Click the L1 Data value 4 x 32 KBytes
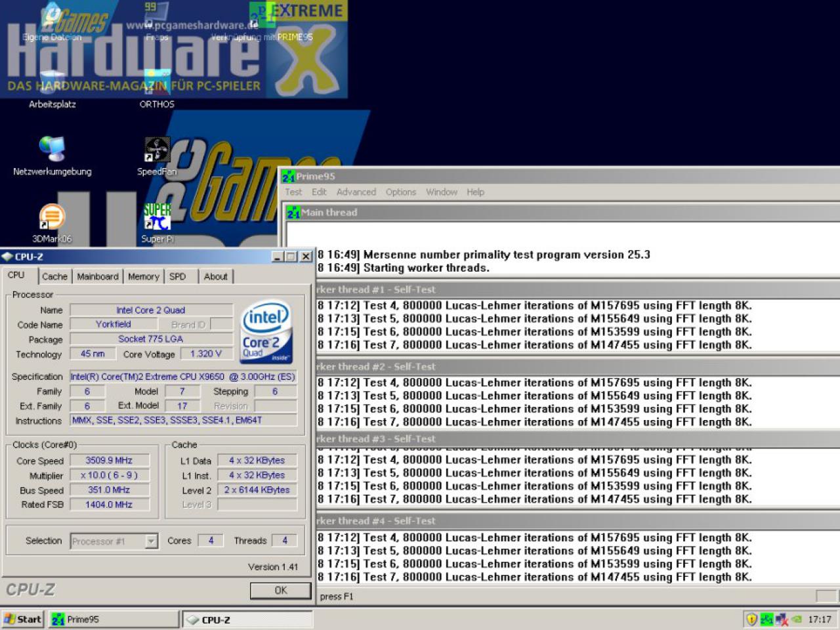 tap(257, 461)
